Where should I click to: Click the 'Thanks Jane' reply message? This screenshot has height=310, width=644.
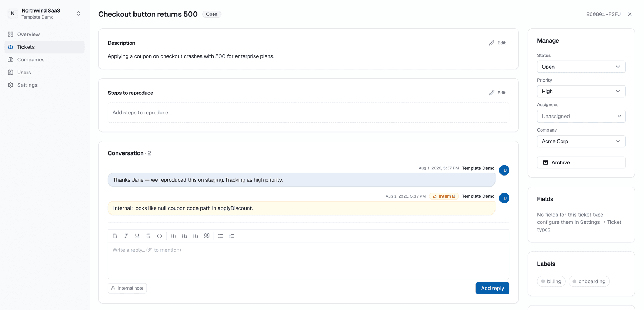pyautogui.click(x=301, y=180)
